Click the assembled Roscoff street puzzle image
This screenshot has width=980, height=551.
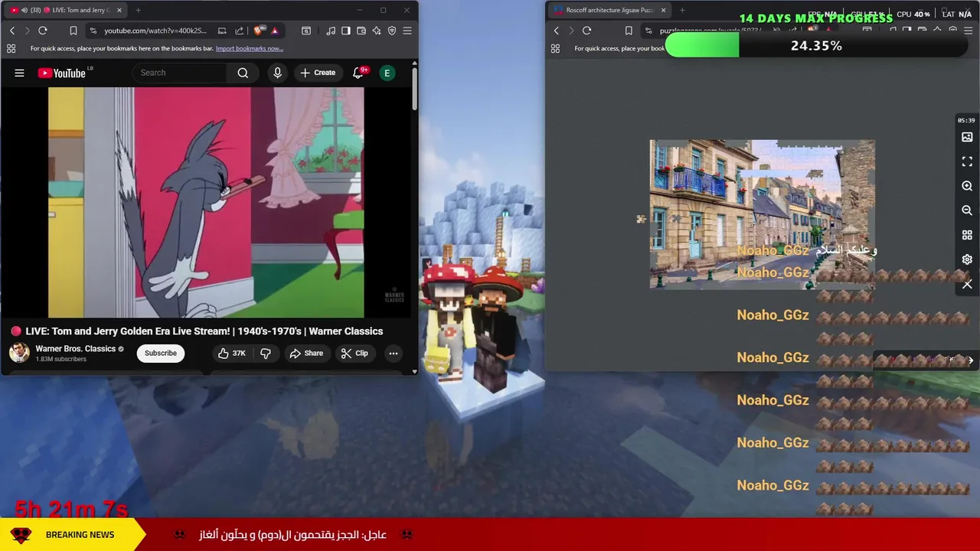[x=762, y=214]
